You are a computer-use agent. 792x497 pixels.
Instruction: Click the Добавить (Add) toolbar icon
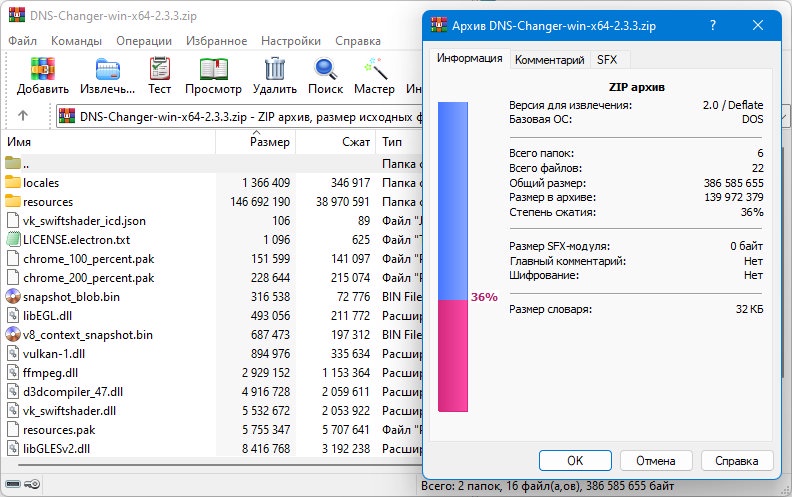(x=42, y=69)
